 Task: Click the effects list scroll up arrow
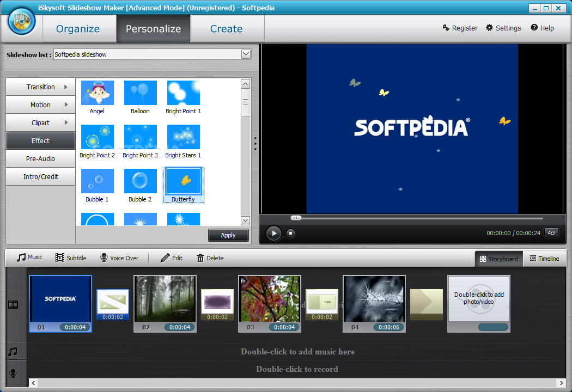(x=246, y=84)
